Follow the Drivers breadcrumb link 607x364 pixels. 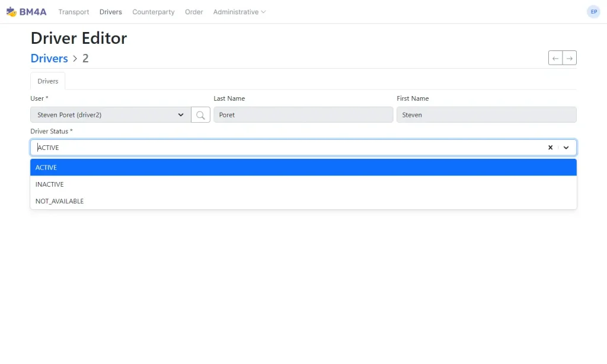coord(49,58)
